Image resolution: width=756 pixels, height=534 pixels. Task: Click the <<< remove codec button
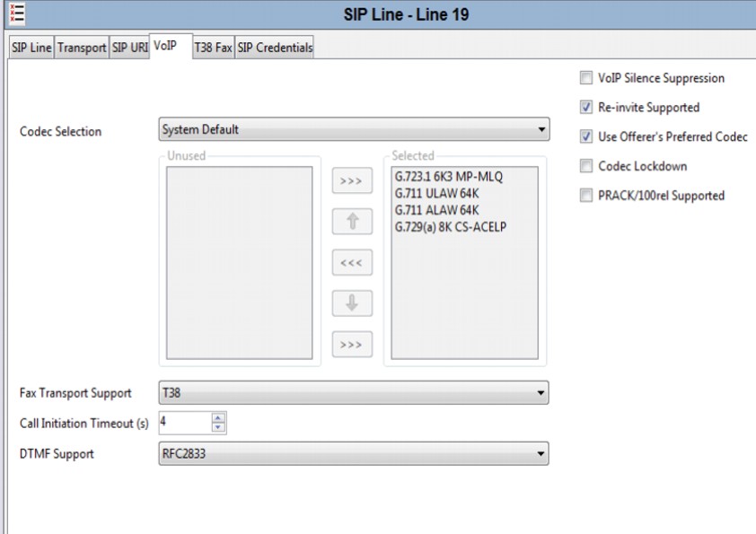tap(352, 262)
